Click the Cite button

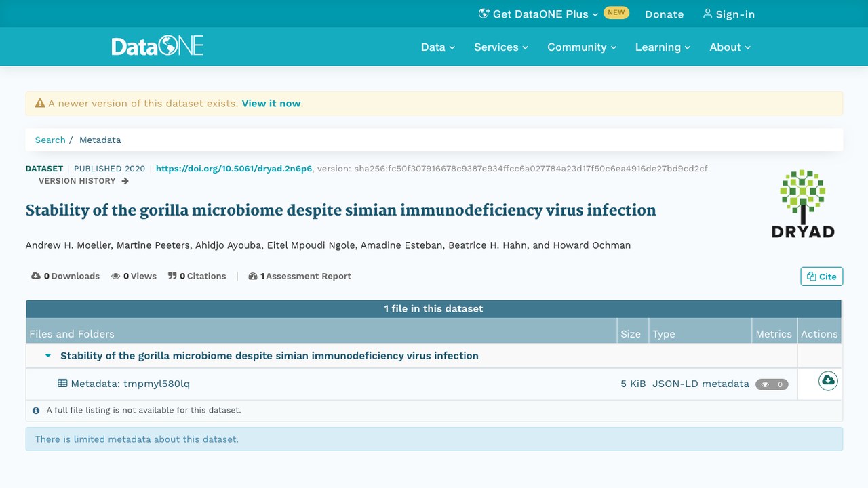(x=821, y=277)
